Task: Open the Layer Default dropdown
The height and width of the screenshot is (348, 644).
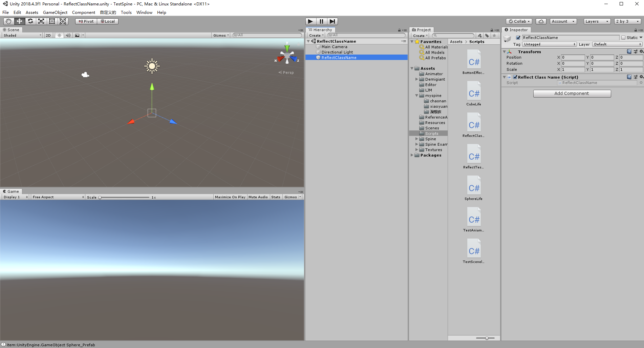Action: (618, 44)
